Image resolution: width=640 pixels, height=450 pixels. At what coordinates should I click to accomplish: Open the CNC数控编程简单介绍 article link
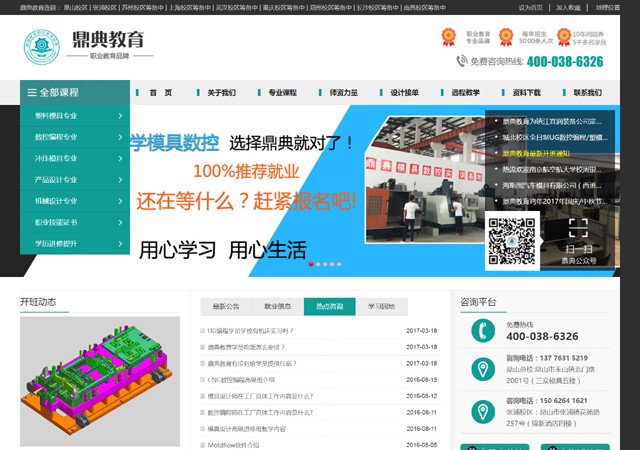tap(241, 380)
